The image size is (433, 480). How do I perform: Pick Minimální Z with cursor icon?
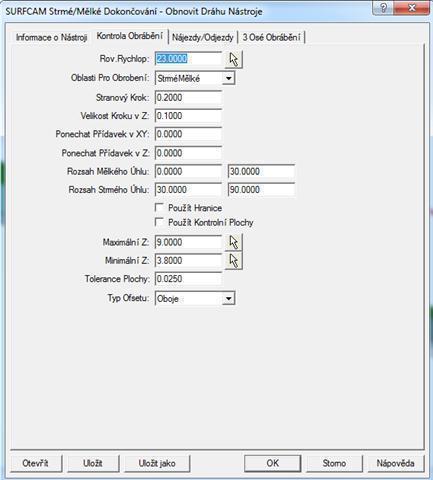point(234,261)
